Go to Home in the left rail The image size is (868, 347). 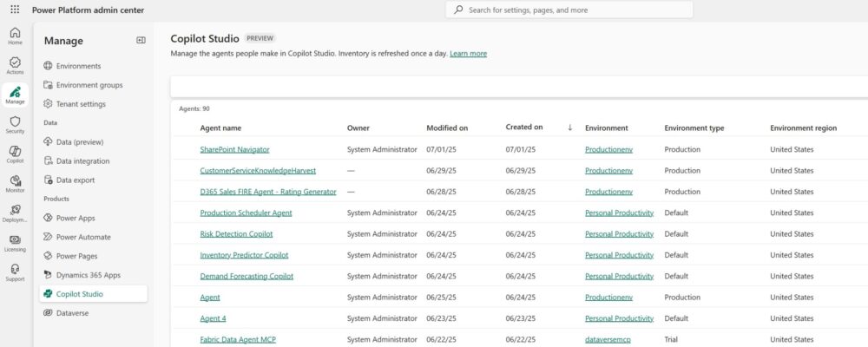pyautogui.click(x=15, y=36)
